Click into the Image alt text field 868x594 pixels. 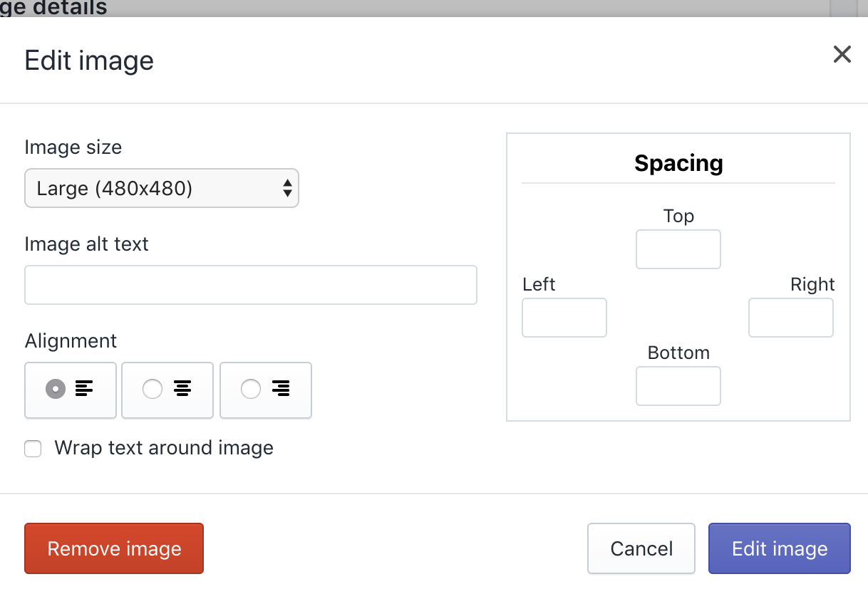pyautogui.click(x=250, y=284)
